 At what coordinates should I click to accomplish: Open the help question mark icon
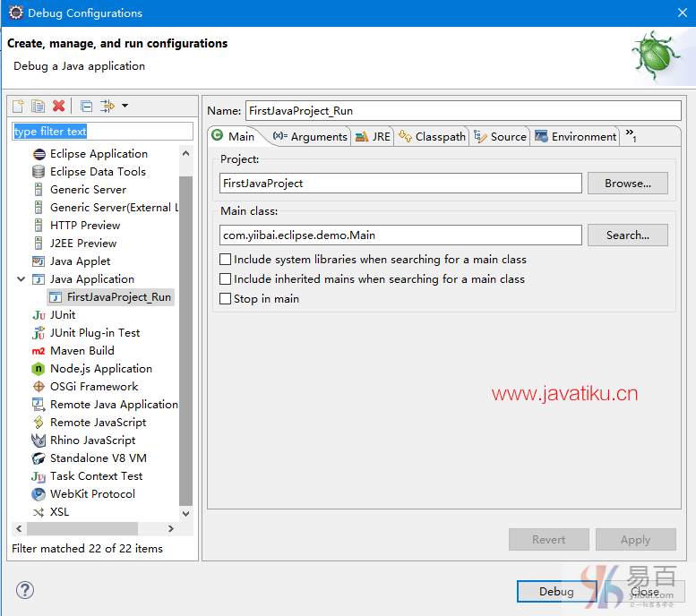click(25, 590)
